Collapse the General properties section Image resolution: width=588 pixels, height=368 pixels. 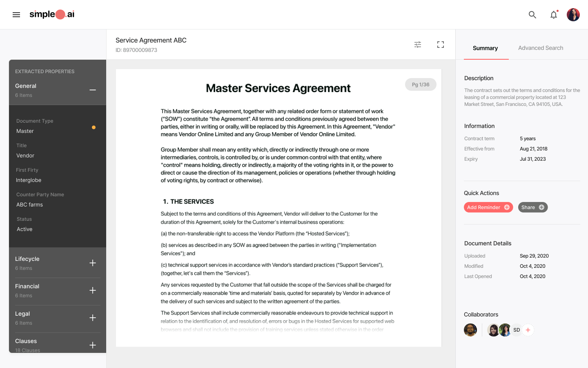tap(93, 91)
